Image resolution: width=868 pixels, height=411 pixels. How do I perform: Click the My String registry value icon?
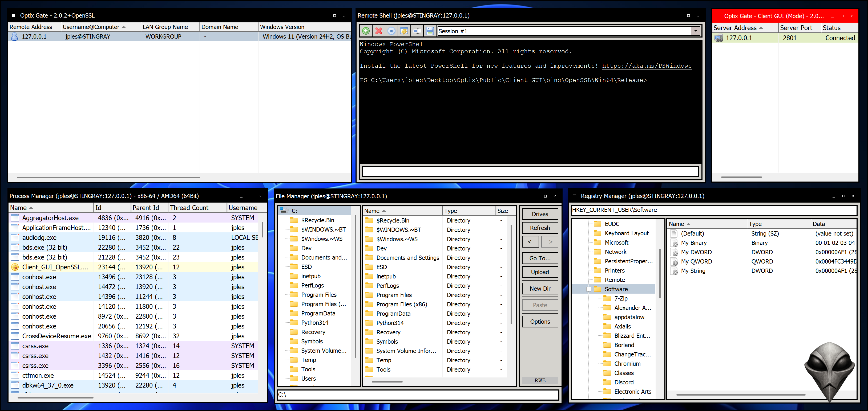pos(674,271)
